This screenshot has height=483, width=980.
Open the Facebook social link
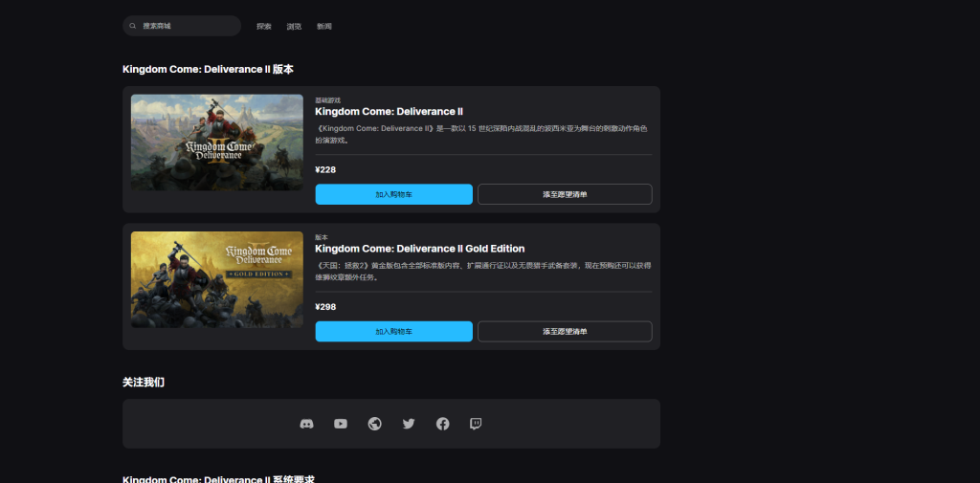coord(442,424)
